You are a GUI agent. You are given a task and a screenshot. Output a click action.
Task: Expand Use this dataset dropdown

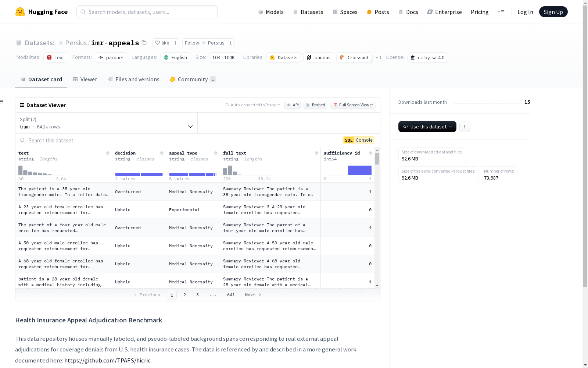[427, 127]
